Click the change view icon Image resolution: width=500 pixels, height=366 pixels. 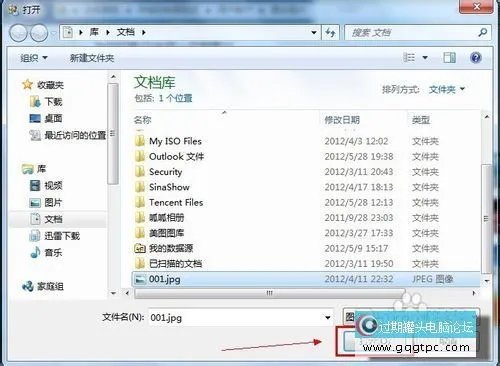click(409, 58)
